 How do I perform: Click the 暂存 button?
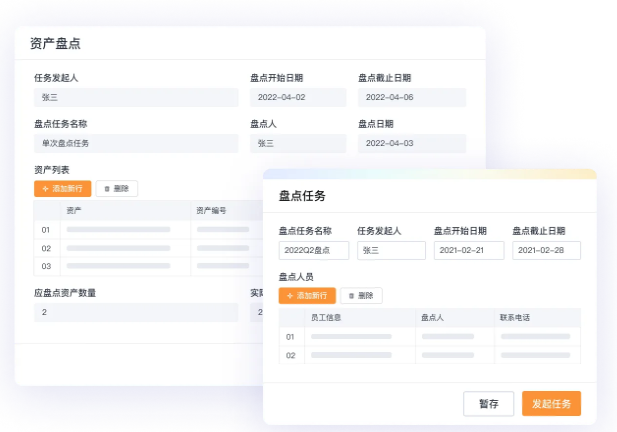click(x=489, y=404)
